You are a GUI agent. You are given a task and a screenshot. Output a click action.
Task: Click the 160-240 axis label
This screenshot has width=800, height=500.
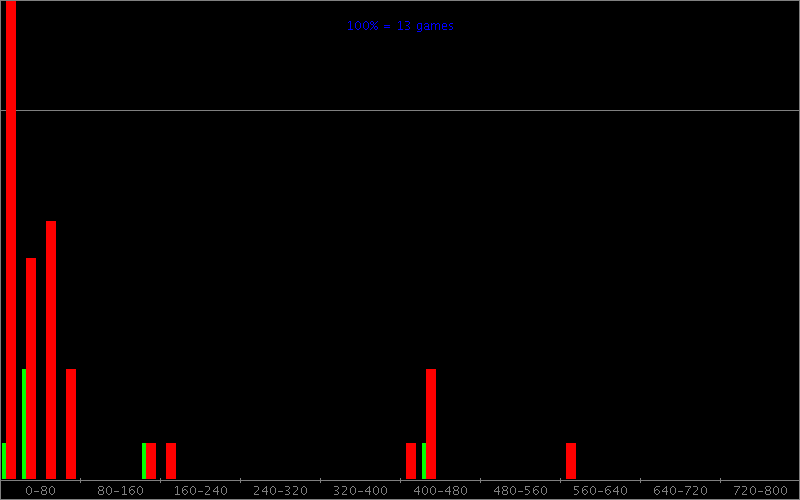tap(201, 491)
